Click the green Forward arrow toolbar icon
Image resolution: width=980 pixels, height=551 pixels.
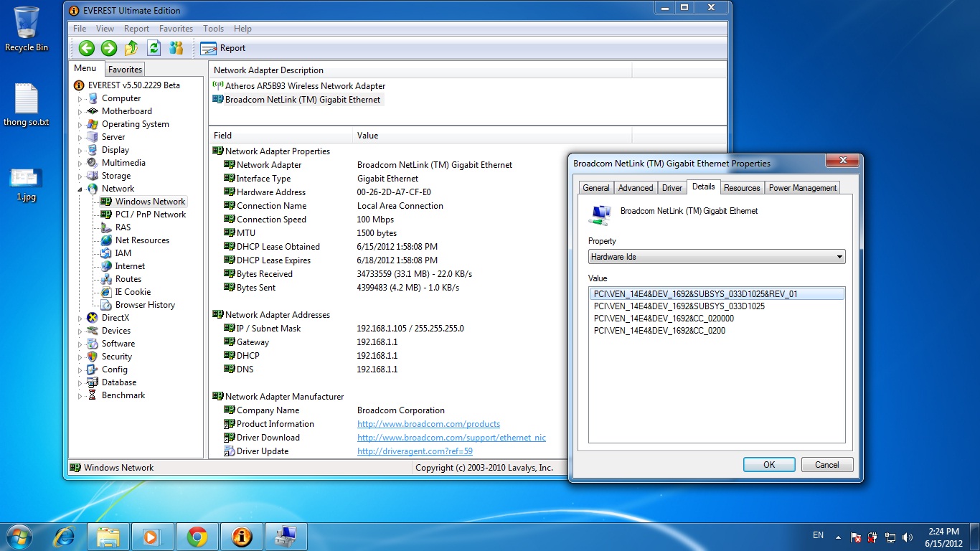pos(109,48)
